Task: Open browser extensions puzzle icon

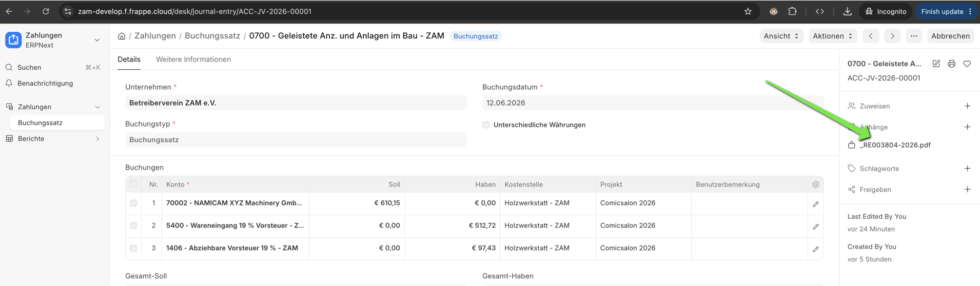Action: [792, 11]
